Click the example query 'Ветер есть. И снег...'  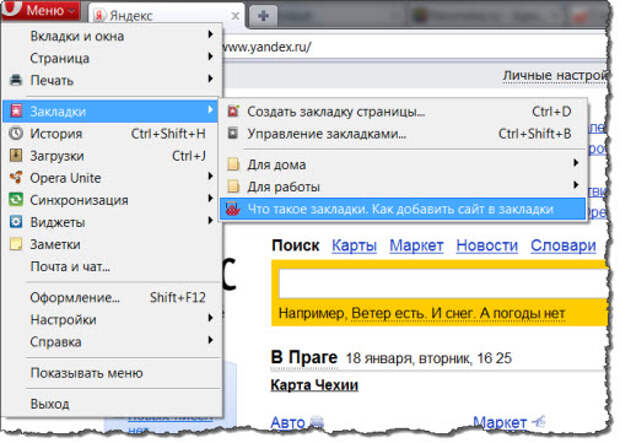coord(458,314)
